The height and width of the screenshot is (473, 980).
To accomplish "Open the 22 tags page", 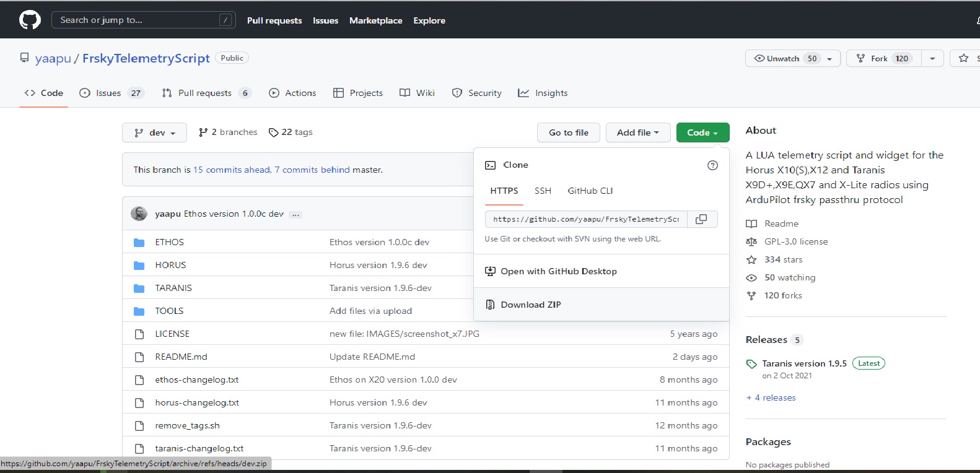I will pyautogui.click(x=291, y=132).
